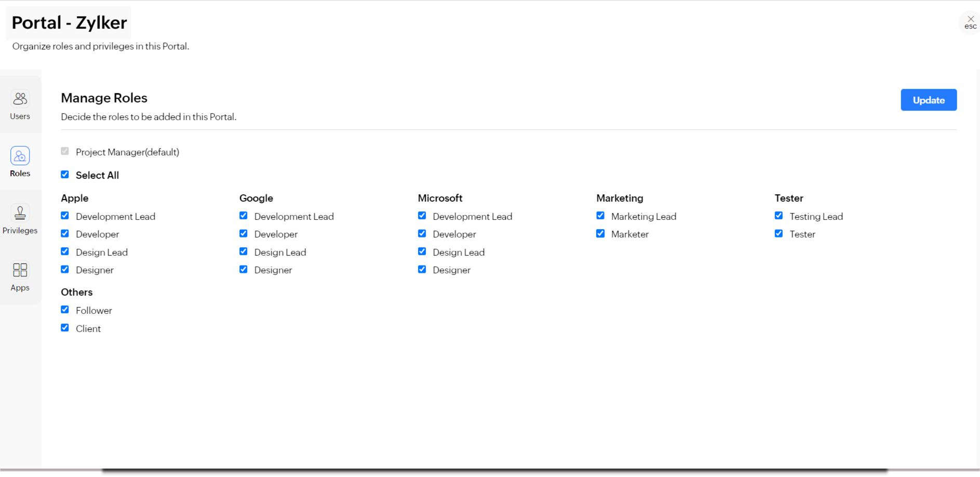Toggle the Testing Lead checkbox

pyautogui.click(x=778, y=216)
